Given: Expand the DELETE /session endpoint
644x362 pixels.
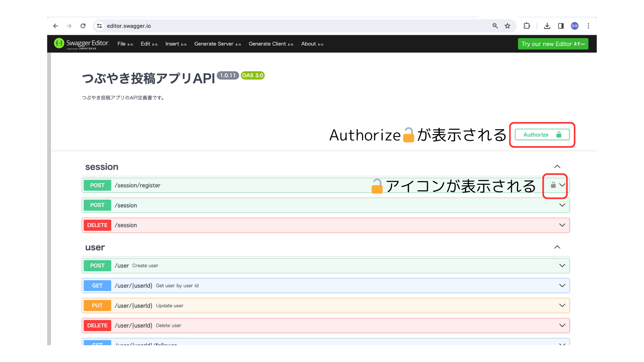Looking at the screenshot, I should pyautogui.click(x=562, y=225).
